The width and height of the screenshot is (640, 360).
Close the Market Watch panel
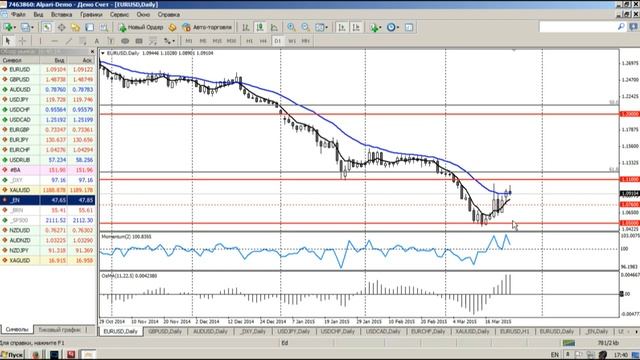92,52
